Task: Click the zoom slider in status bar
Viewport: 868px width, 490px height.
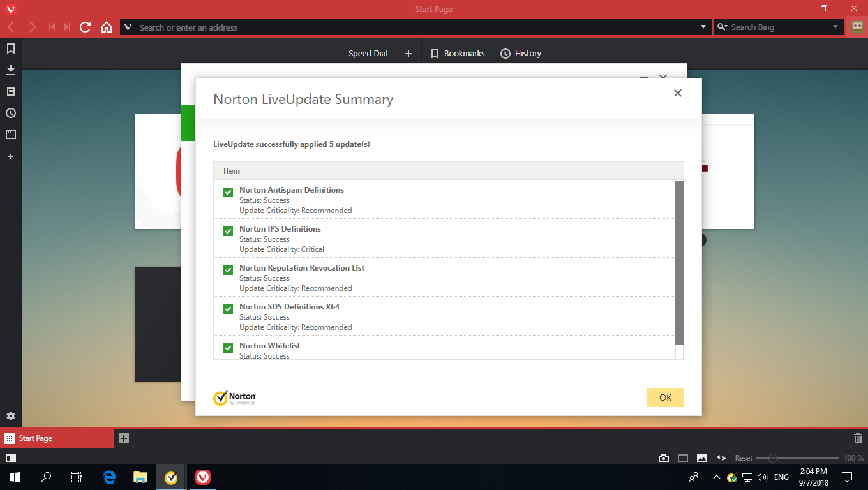Action: pos(797,458)
